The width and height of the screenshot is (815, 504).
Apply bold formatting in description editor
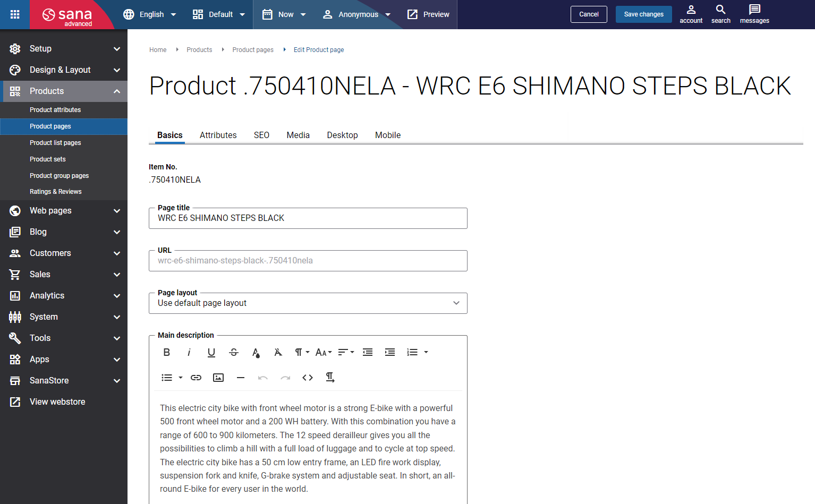pyautogui.click(x=167, y=352)
